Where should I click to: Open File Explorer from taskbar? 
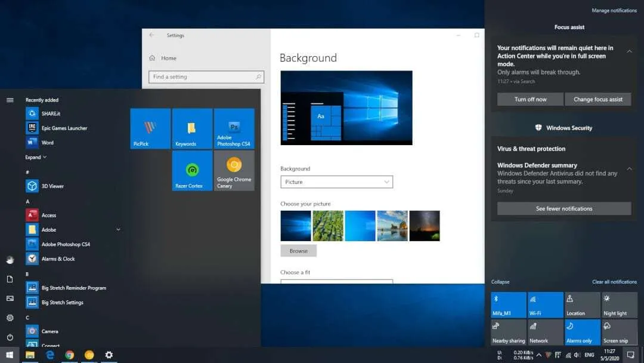30,355
